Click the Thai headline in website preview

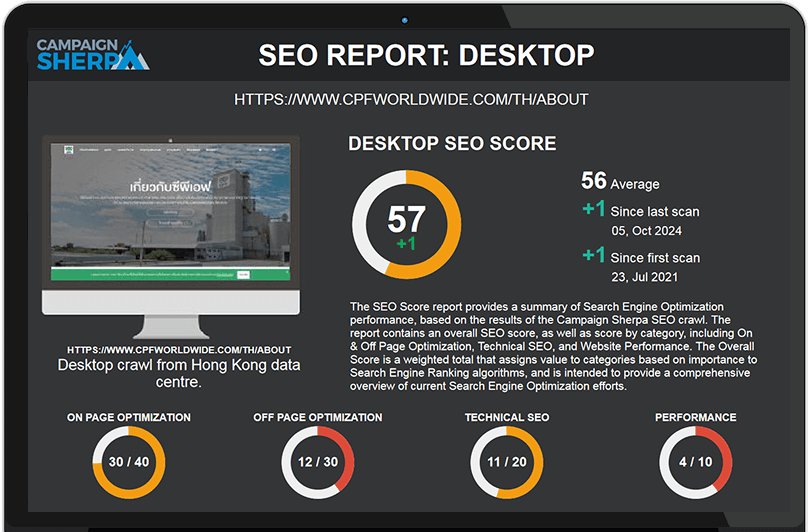(x=170, y=186)
